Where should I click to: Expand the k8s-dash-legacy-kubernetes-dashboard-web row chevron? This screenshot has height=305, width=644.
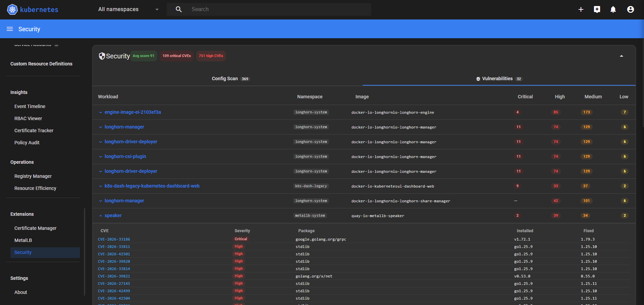coord(100,186)
